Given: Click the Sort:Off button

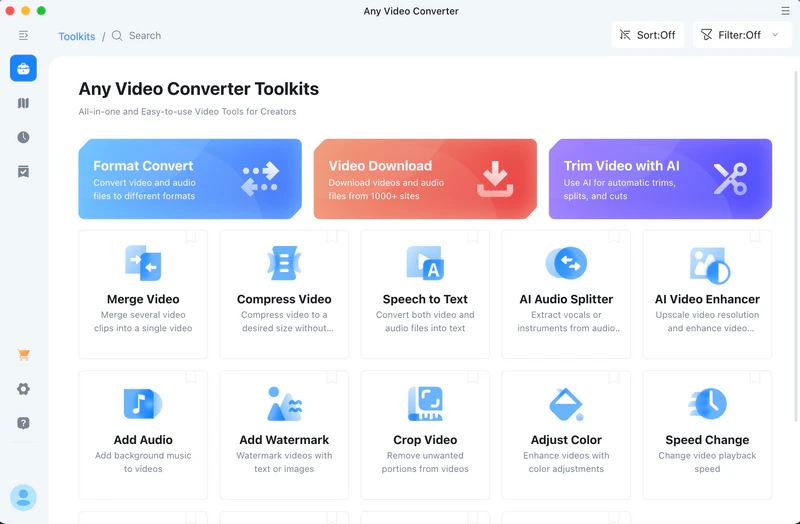Looking at the screenshot, I should (648, 35).
